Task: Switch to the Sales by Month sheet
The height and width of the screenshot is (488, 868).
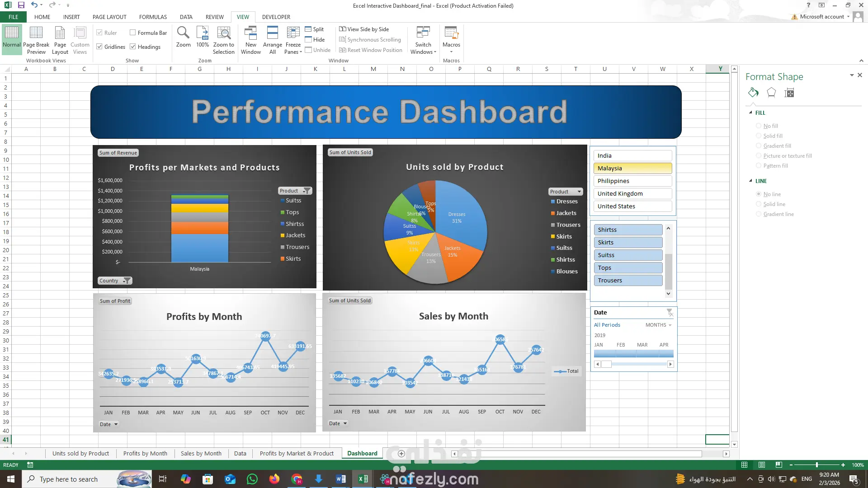Action: tap(201, 453)
